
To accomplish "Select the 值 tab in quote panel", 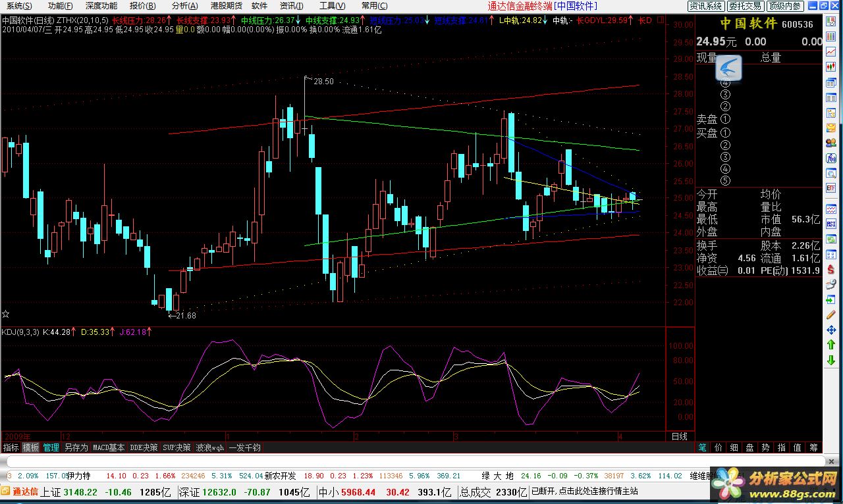I will tap(798, 447).
